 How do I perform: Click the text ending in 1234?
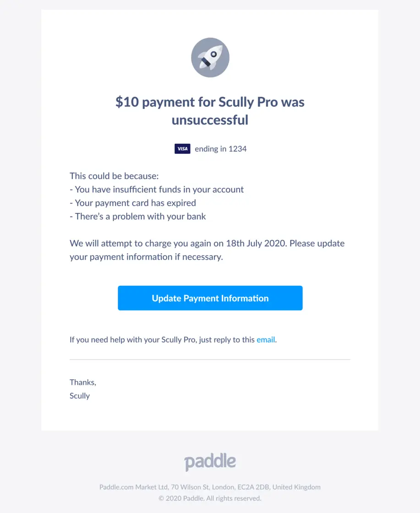[x=219, y=148]
